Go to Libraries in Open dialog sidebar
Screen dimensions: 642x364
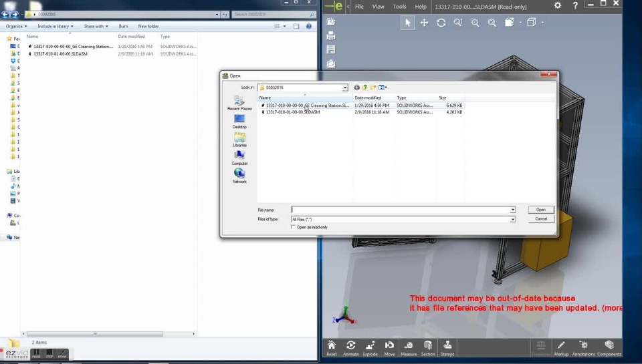tap(239, 140)
